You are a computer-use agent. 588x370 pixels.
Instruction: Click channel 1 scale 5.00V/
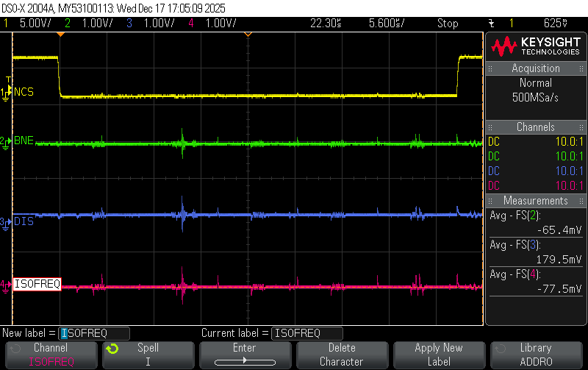click(x=35, y=24)
